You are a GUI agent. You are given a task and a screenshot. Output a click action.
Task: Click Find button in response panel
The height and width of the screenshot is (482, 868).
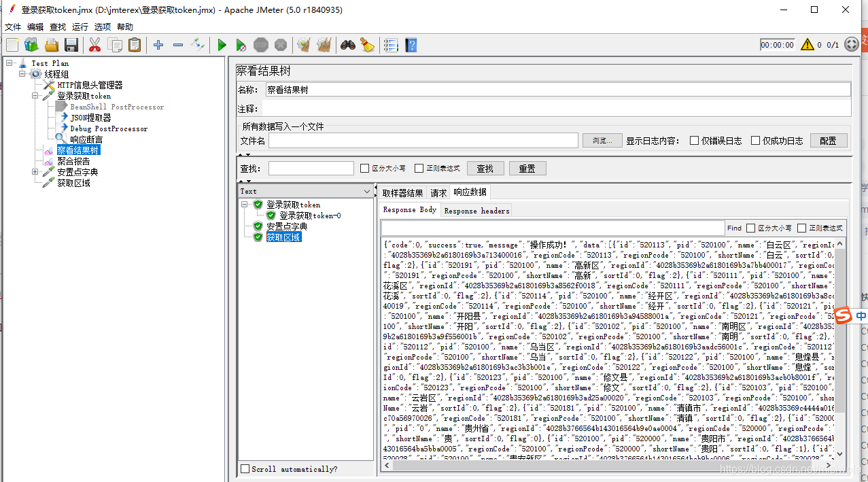point(734,228)
